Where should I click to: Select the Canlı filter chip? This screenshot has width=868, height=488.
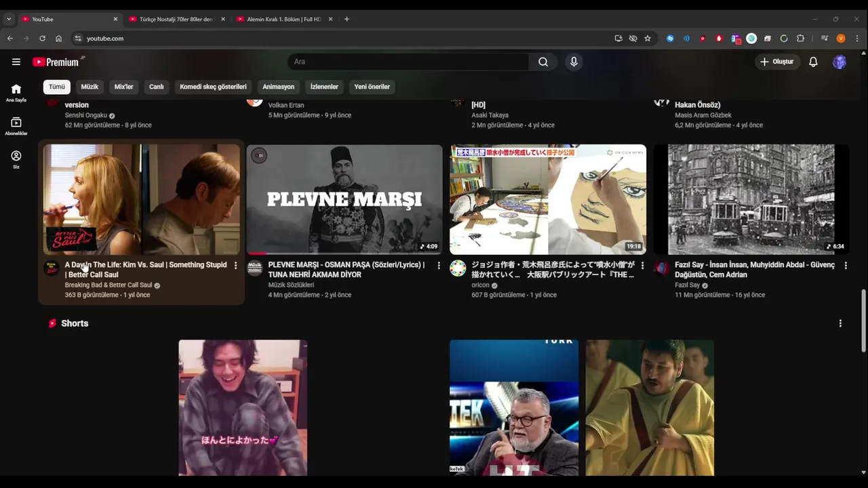(x=157, y=87)
